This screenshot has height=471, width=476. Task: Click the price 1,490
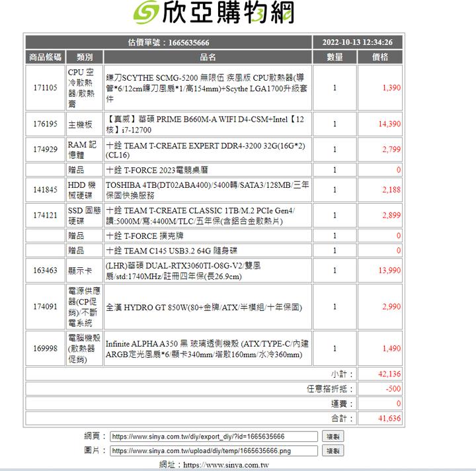(x=391, y=349)
